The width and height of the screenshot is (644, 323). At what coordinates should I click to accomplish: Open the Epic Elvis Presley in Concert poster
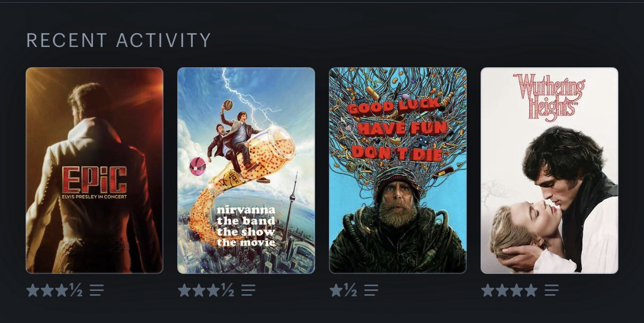(95, 170)
